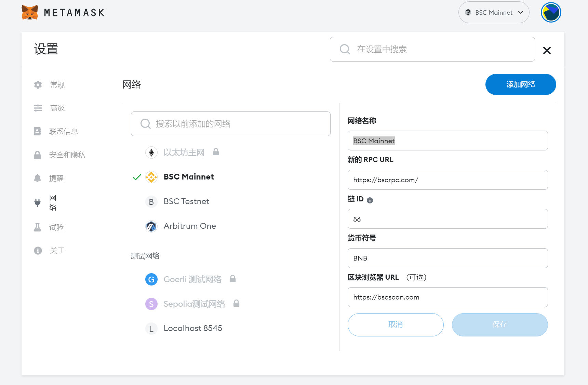
Task: Click the Ethereum diamond icon
Action: [x=151, y=152]
